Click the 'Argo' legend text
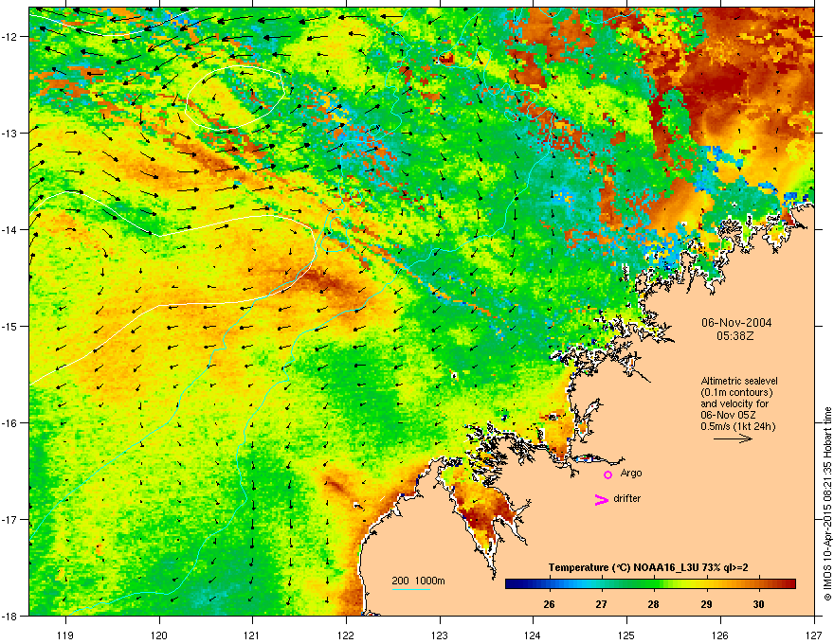This screenshot has width=834, height=644. click(631, 473)
